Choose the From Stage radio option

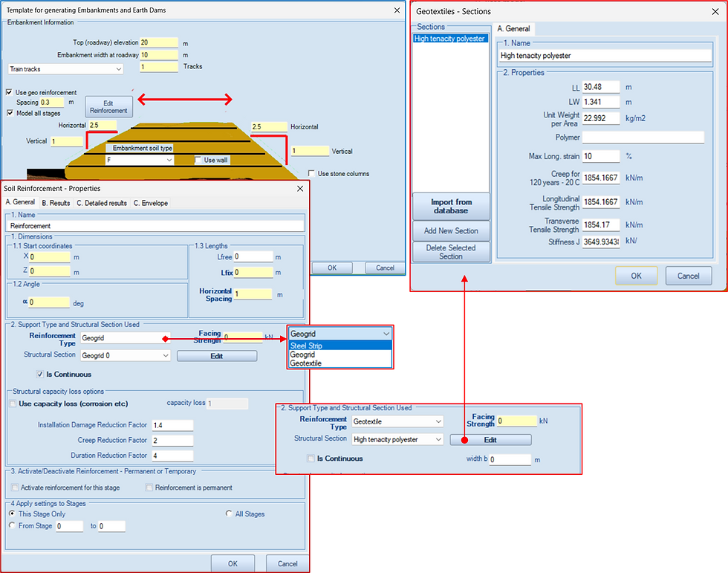click(12, 525)
